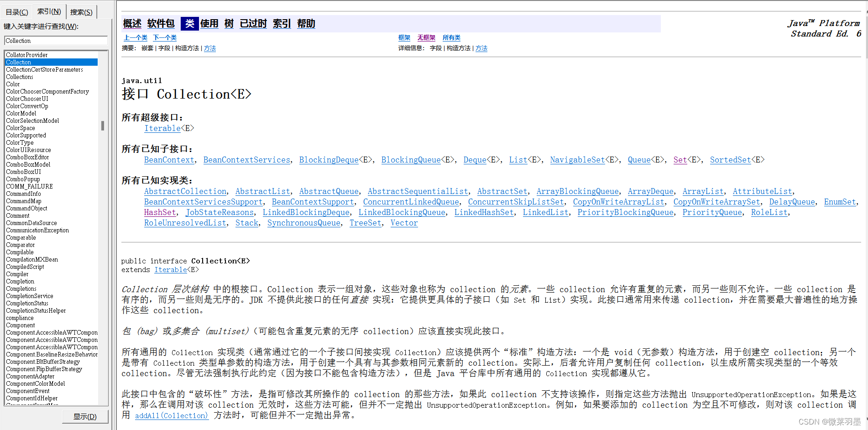Image resolution: width=868 pixels, height=430 pixels.
Task: Go to 上一个类 link
Action: click(136, 38)
